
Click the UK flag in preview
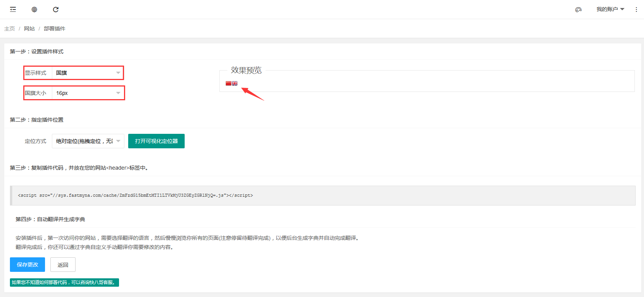point(235,83)
